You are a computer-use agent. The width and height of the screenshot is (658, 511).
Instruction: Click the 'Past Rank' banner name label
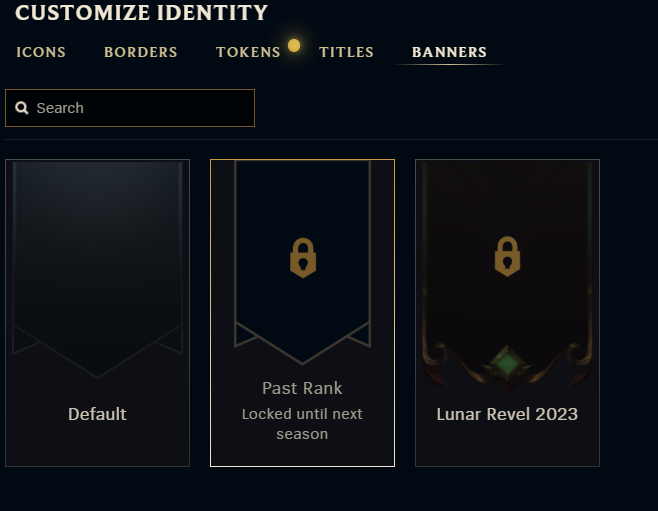302,388
